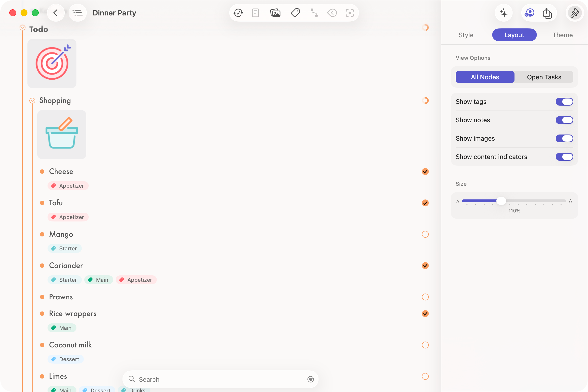This screenshot has width=588, height=392.
Task: Select the Limes item
Action: 58,376
